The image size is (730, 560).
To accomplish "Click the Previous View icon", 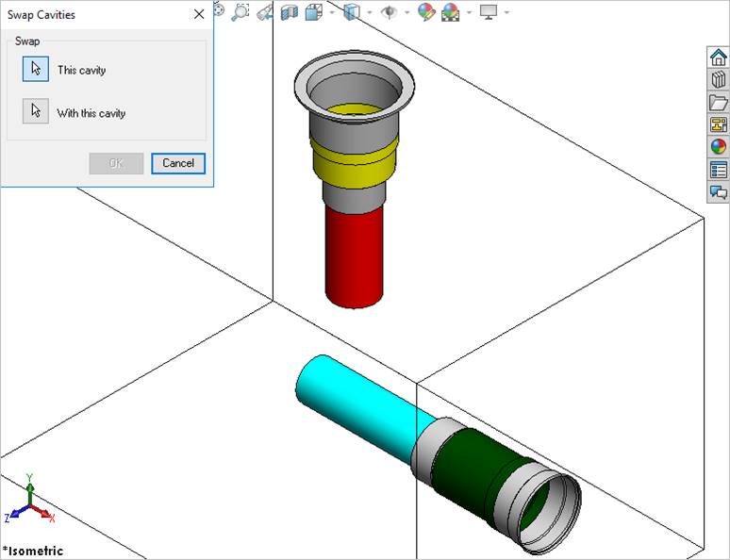I will point(265,11).
